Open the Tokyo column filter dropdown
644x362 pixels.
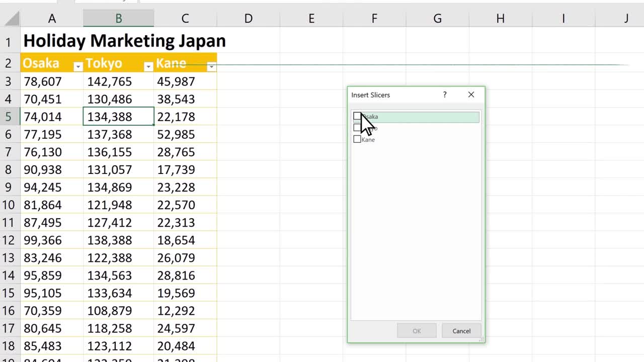(x=148, y=66)
